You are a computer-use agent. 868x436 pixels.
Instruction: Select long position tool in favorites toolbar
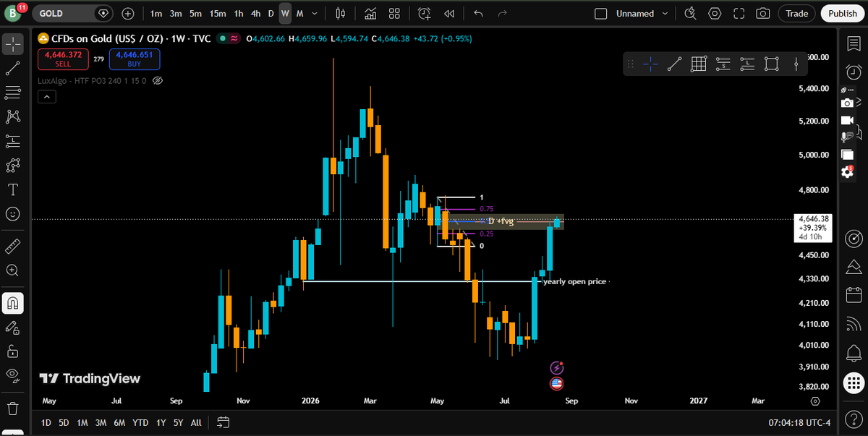point(747,64)
